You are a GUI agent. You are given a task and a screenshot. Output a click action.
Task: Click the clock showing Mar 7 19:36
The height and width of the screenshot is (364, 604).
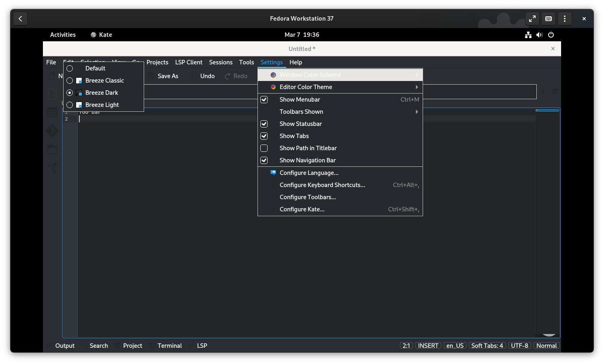(302, 35)
